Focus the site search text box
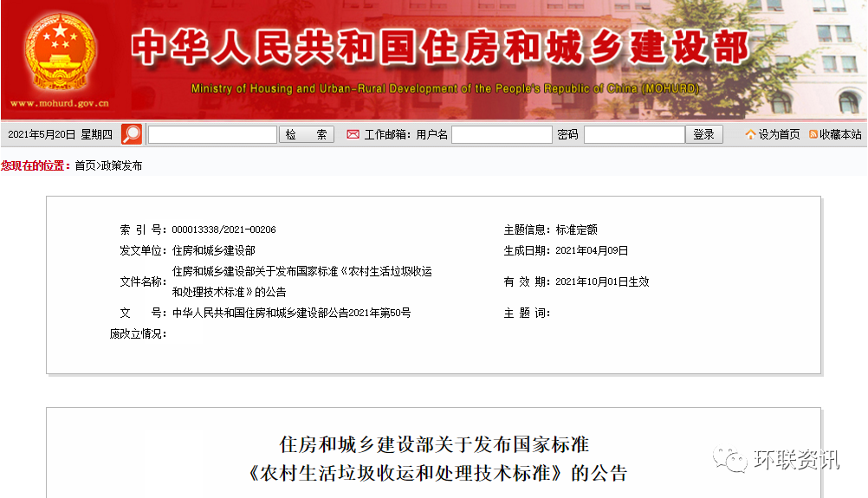The image size is (868, 498). 212,134
